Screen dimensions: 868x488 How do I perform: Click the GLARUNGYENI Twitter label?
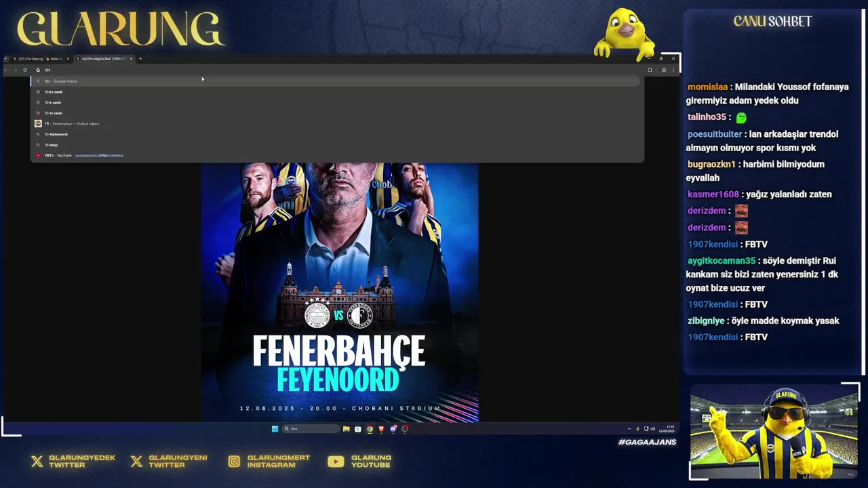pyautogui.click(x=178, y=462)
